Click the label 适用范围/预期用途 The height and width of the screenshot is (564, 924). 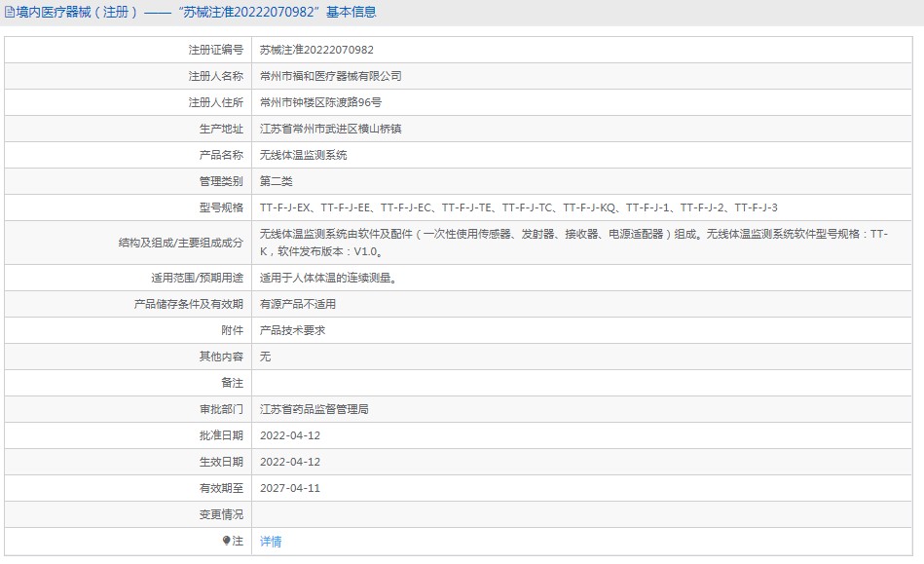click(197, 278)
